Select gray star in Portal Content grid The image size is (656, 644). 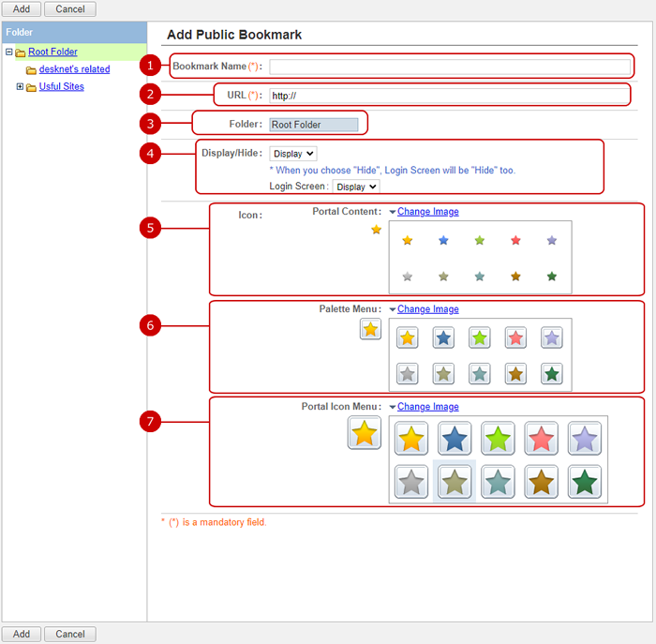[x=407, y=277]
